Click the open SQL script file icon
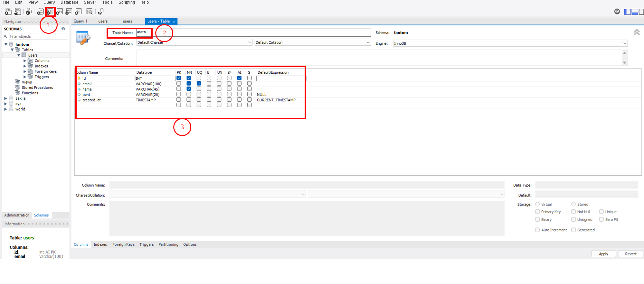This screenshot has width=644, height=284. 17,12
